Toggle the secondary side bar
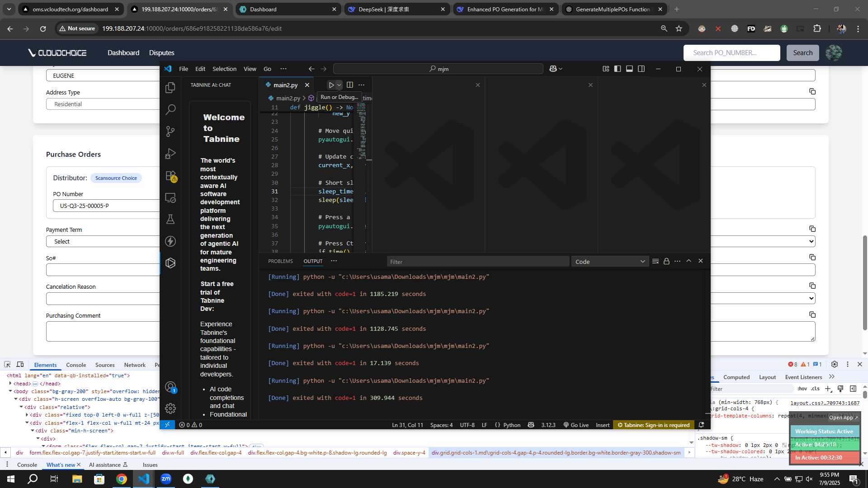This screenshot has height=488, width=868. click(x=641, y=69)
